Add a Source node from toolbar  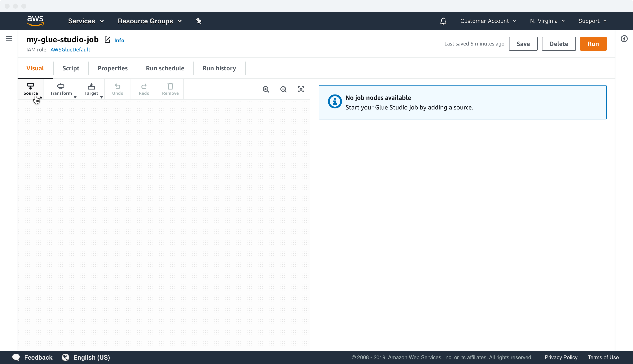31,89
